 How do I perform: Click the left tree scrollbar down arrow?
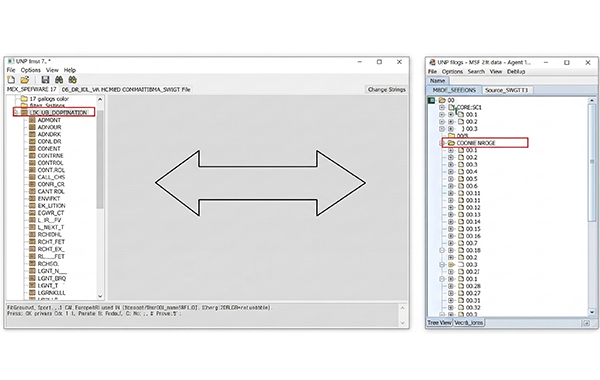click(x=100, y=296)
